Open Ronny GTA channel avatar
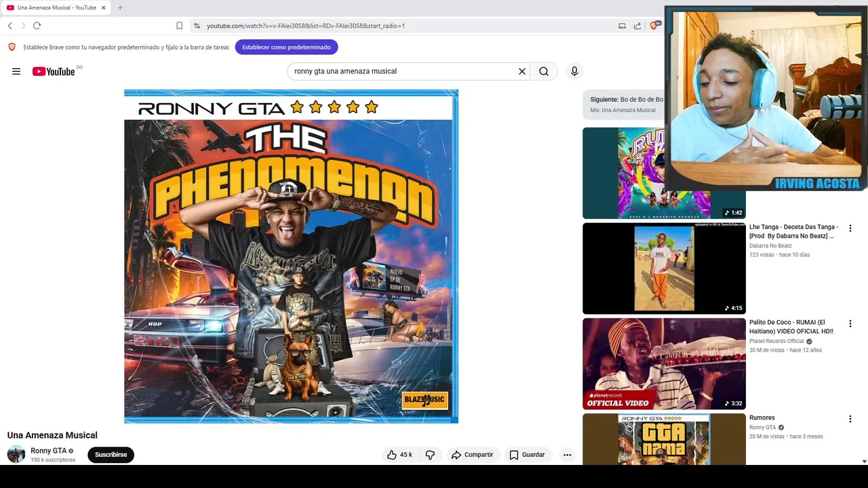Image resolution: width=868 pixels, height=488 pixels. click(16, 454)
